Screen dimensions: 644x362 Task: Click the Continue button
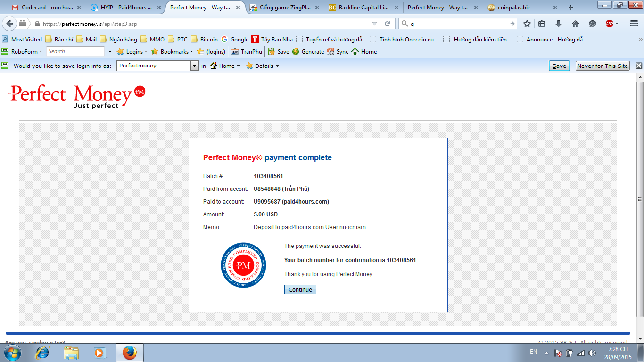(300, 289)
